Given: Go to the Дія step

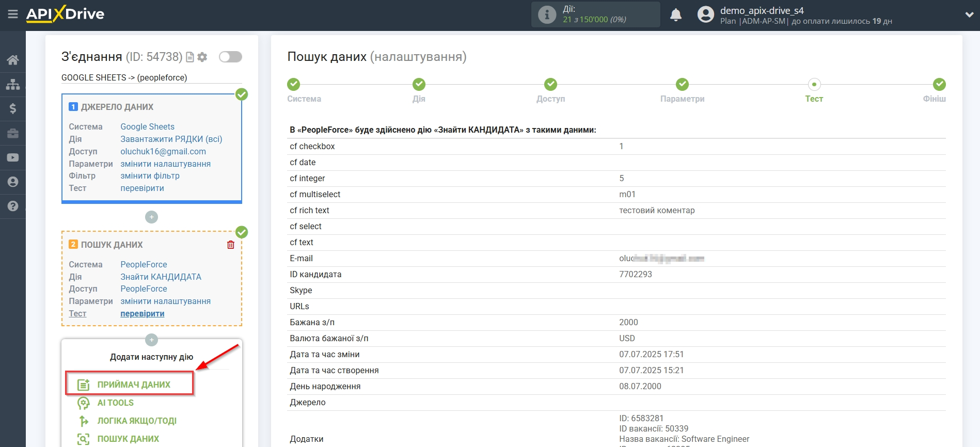Looking at the screenshot, I should pos(419,90).
